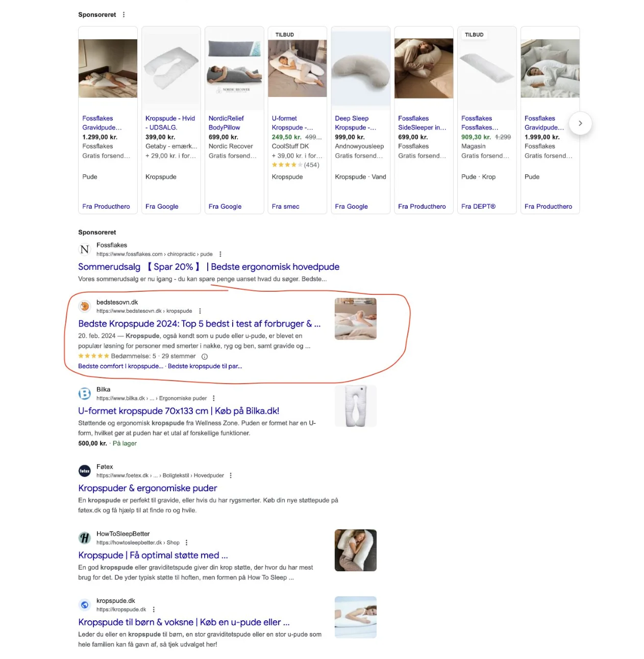This screenshot has height=659, width=644.
Task: Open the Kropspuder & ergonomiske puder result title
Action: point(147,488)
